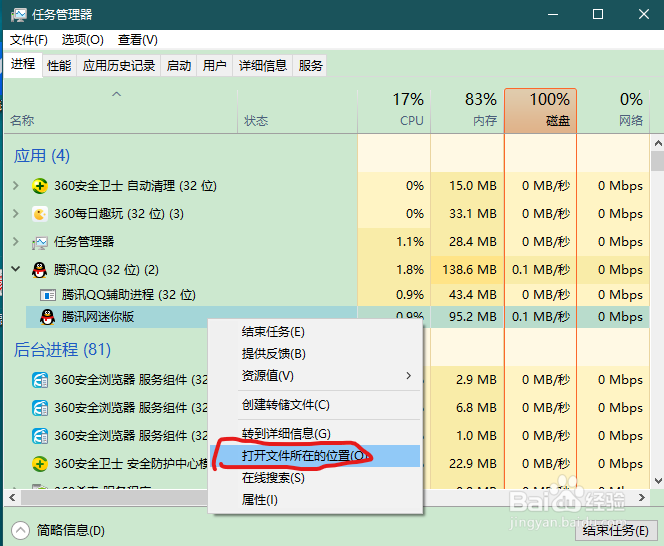This screenshot has height=546, width=664.
Task: Choose 在线搜索(S) in context menu
Action: (315, 478)
